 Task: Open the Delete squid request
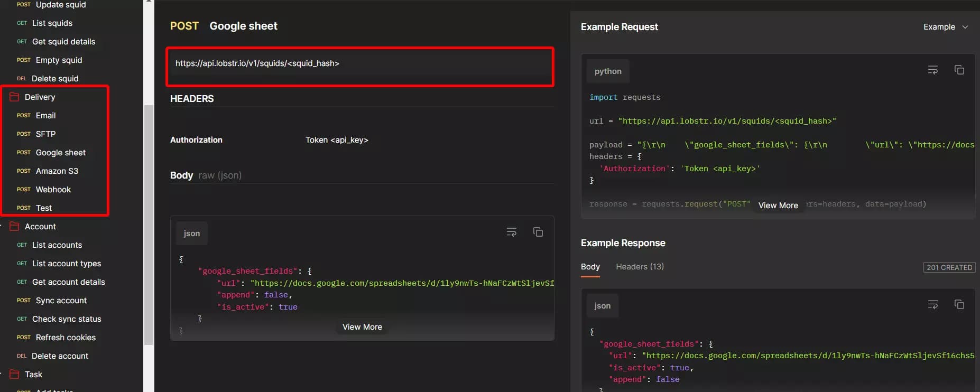(55, 79)
